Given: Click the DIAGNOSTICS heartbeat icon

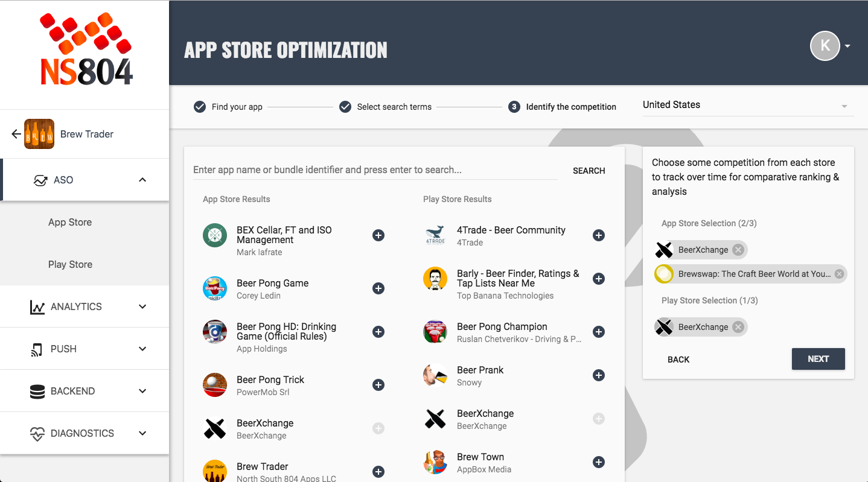Looking at the screenshot, I should (37, 433).
